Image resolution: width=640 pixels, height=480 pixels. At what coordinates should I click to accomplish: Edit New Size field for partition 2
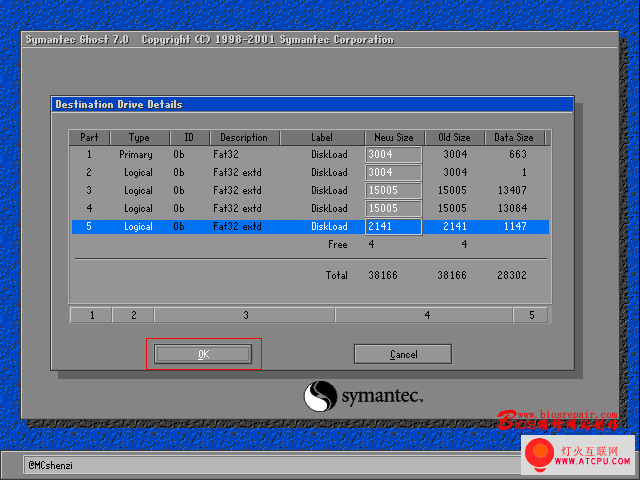pos(393,172)
